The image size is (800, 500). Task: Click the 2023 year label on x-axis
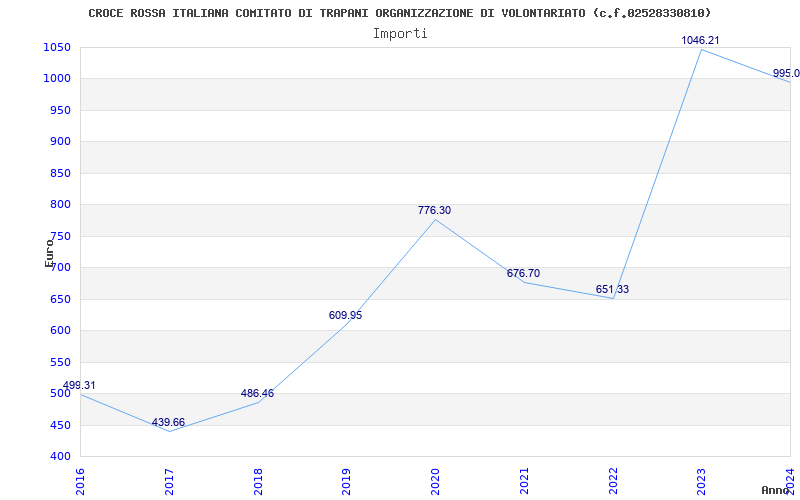pyautogui.click(x=701, y=480)
